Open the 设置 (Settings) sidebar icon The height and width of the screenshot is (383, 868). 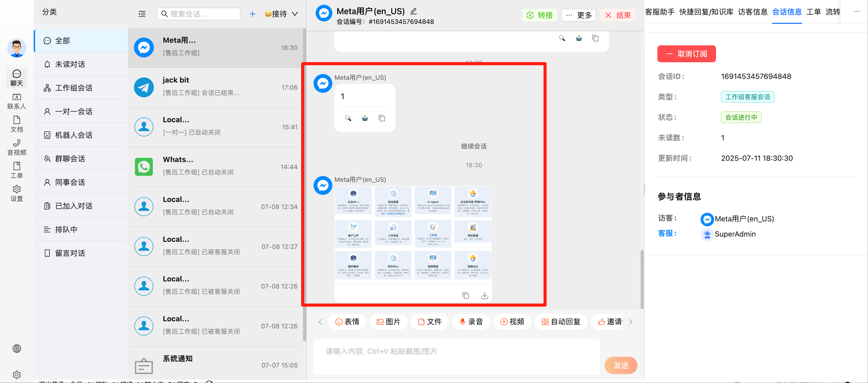tap(16, 193)
